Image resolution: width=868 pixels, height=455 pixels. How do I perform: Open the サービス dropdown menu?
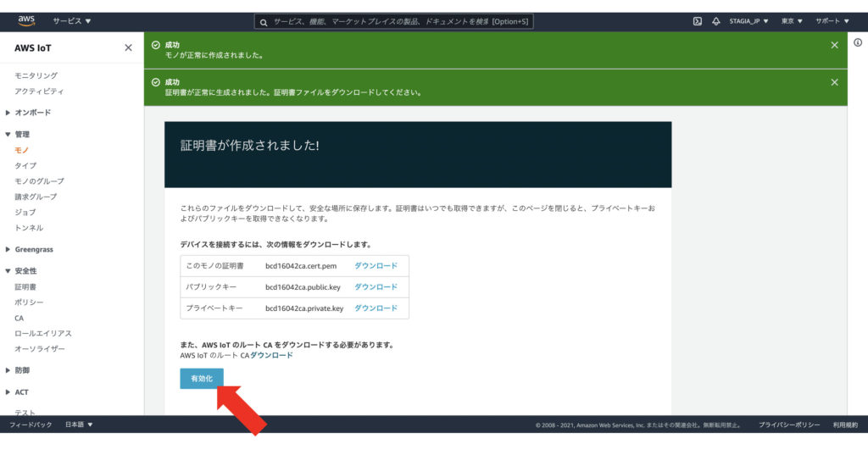[x=71, y=21]
